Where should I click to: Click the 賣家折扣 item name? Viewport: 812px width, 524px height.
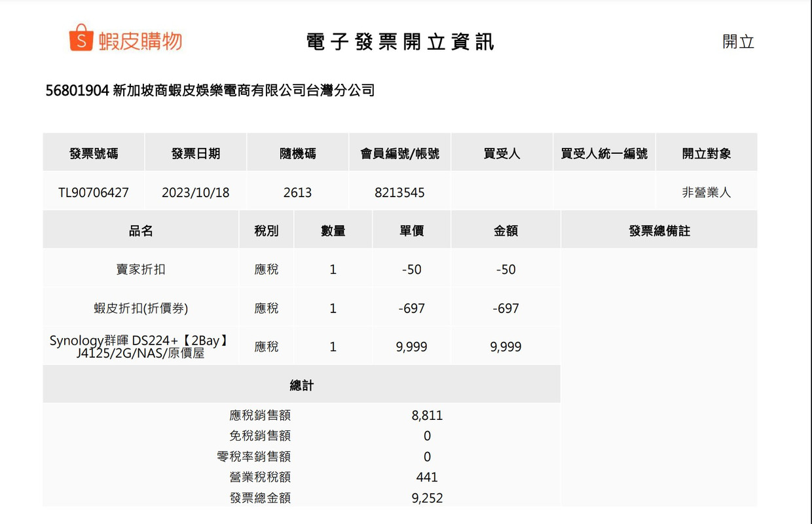tap(141, 269)
